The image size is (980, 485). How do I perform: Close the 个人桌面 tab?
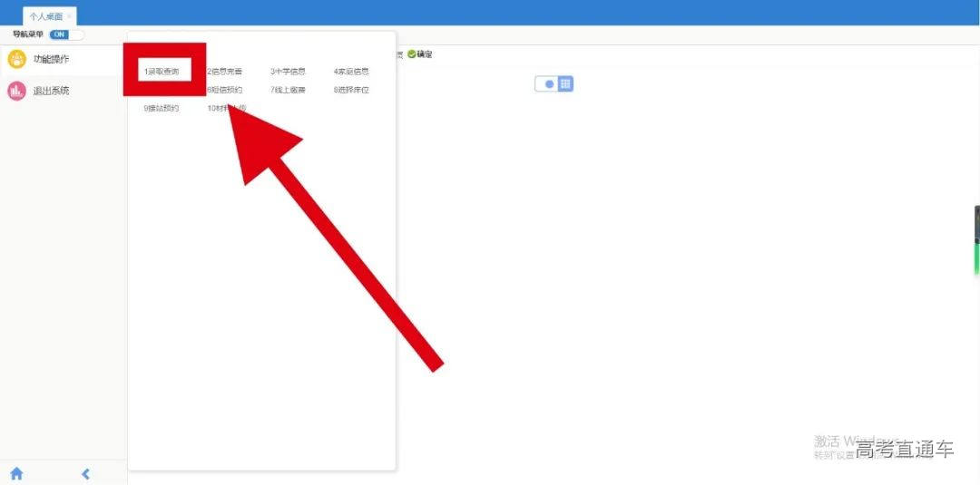[70, 16]
